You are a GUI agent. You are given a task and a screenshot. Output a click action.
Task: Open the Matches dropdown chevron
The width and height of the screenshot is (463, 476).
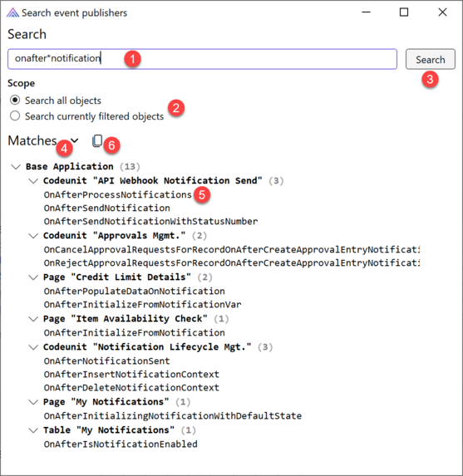(74, 140)
